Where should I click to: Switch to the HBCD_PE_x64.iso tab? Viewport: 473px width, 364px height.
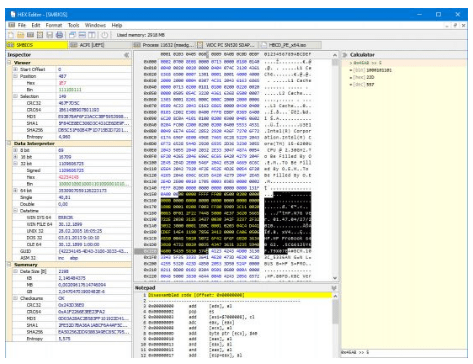point(290,45)
